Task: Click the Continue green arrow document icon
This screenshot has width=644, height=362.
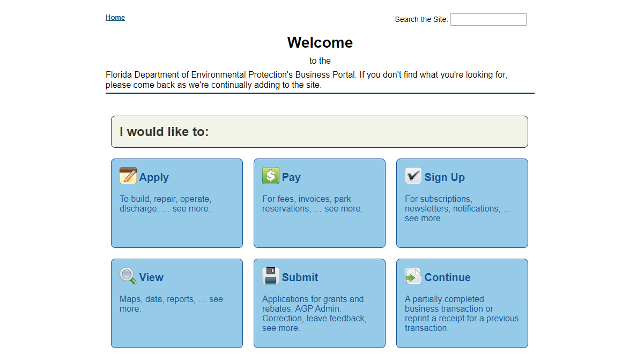Action: 413,276
